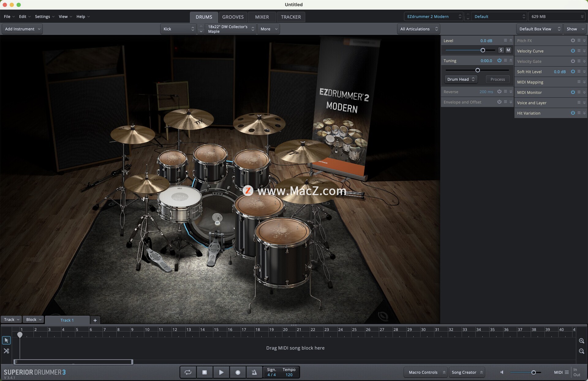This screenshot has height=381, width=588.
Task: Open the Default Box View dropdown
Action: click(539, 29)
